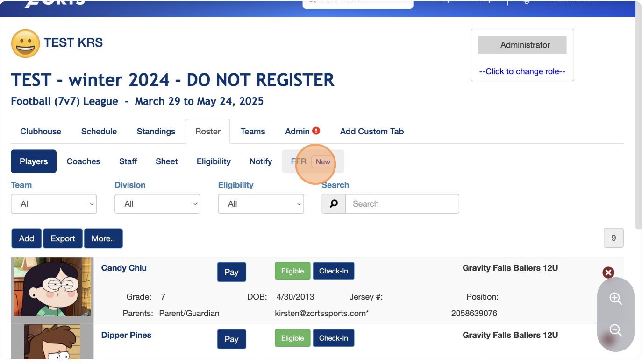Click the Football (7v7) League date line
The image size is (642, 364).
(137, 101)
